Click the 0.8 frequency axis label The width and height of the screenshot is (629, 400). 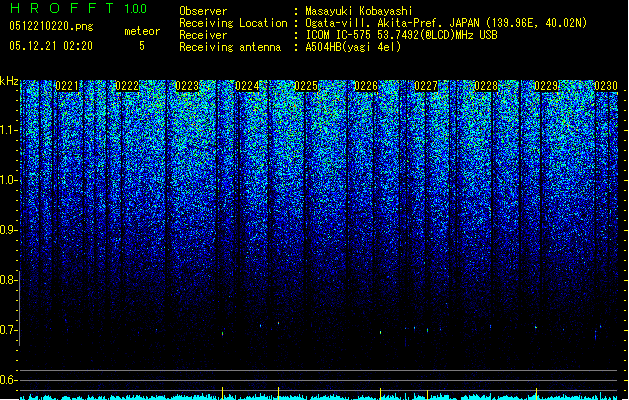point(9,280)
